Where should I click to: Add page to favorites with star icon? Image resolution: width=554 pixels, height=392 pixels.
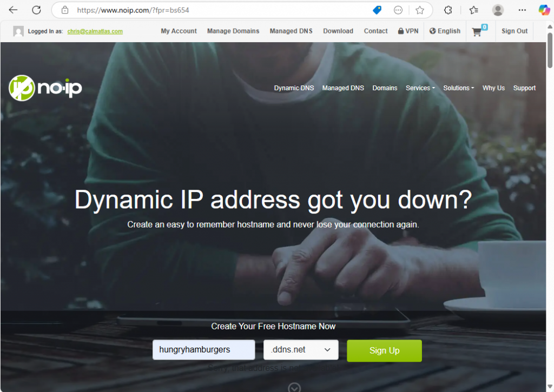point(420,10)
